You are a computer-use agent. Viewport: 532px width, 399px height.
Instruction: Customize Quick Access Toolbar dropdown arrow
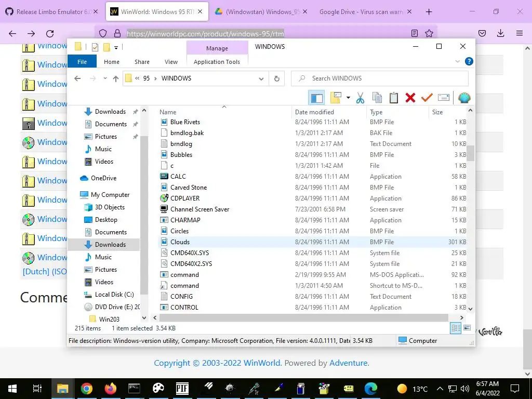(116, 47)
